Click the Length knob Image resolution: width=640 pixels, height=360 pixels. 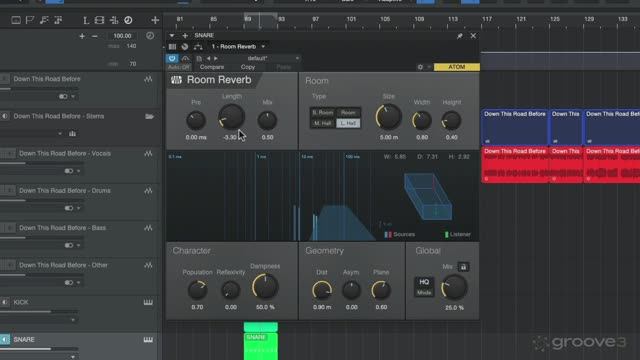pos(232,117)
